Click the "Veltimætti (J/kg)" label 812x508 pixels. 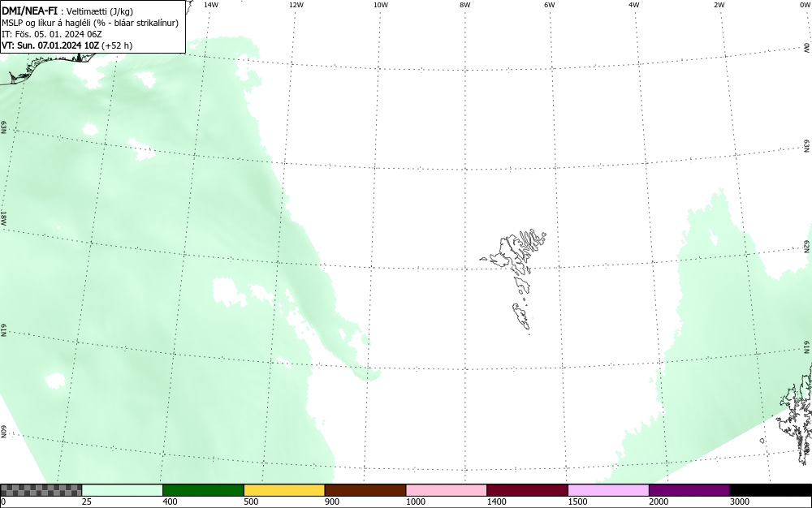(99, 11)
